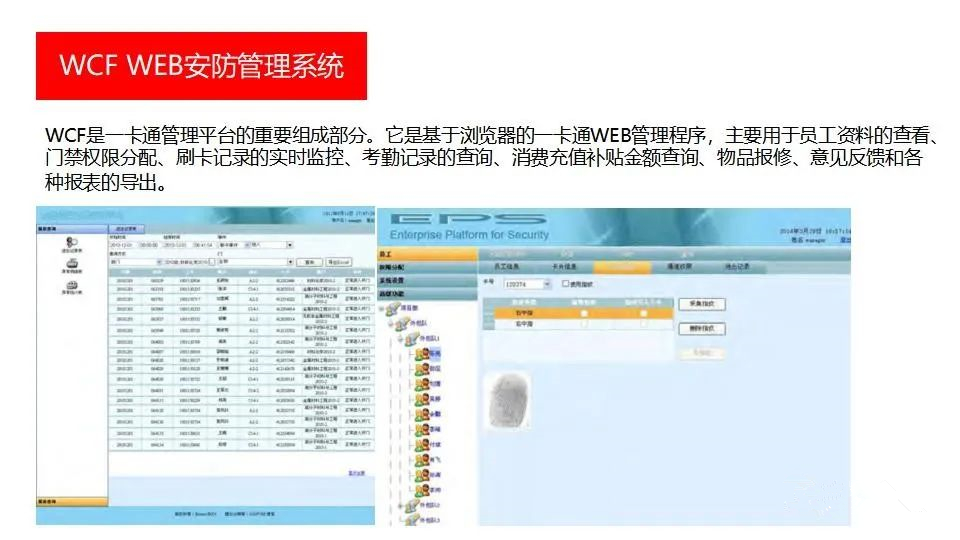Collapse the 外包队1 tree node expander
The width and height of the screenshot is (960, 540).
tap(401, 339)
